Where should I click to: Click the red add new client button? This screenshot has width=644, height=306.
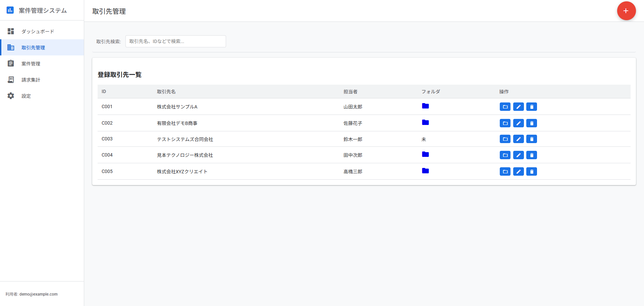(x=626, y=11)
